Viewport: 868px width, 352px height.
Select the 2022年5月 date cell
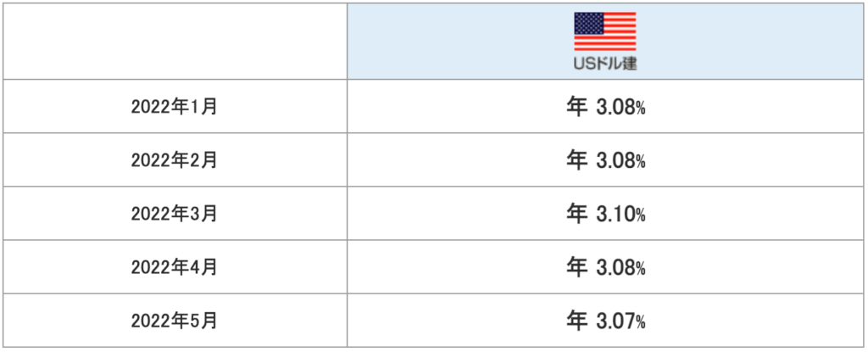tap(175, 321)
